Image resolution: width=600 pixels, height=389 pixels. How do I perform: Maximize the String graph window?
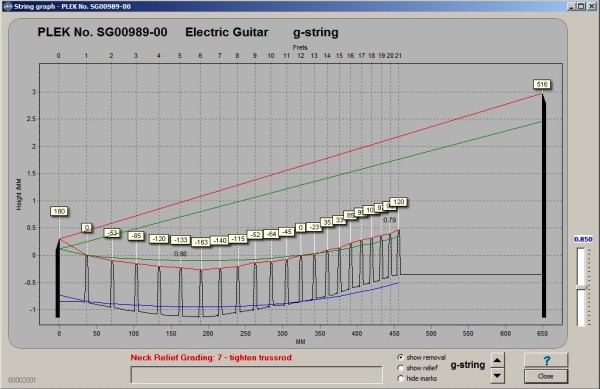580,6
